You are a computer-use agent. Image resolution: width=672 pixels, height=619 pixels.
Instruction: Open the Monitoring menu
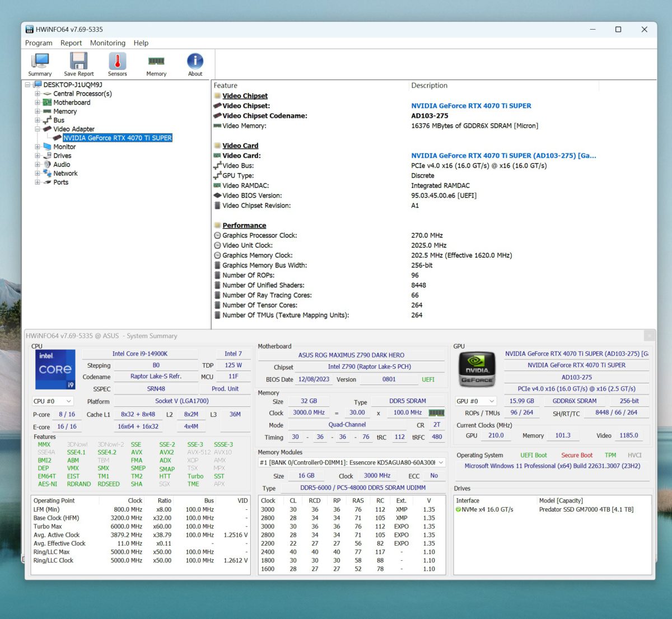coord(108,43)
